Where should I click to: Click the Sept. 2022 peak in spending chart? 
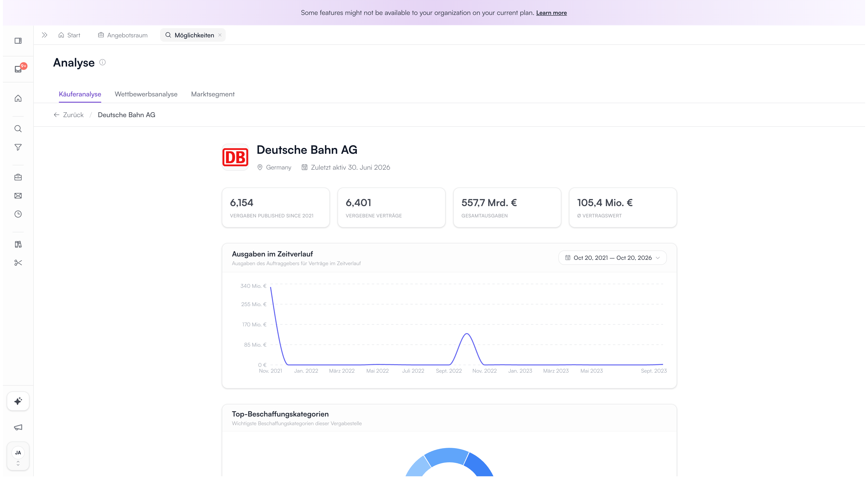tap(467, 334)
